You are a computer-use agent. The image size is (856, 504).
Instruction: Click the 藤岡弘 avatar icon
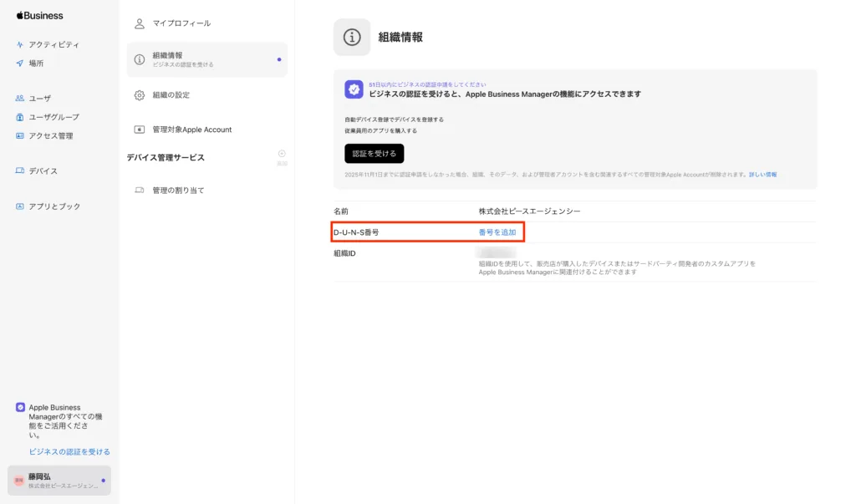tap(19, 481)
